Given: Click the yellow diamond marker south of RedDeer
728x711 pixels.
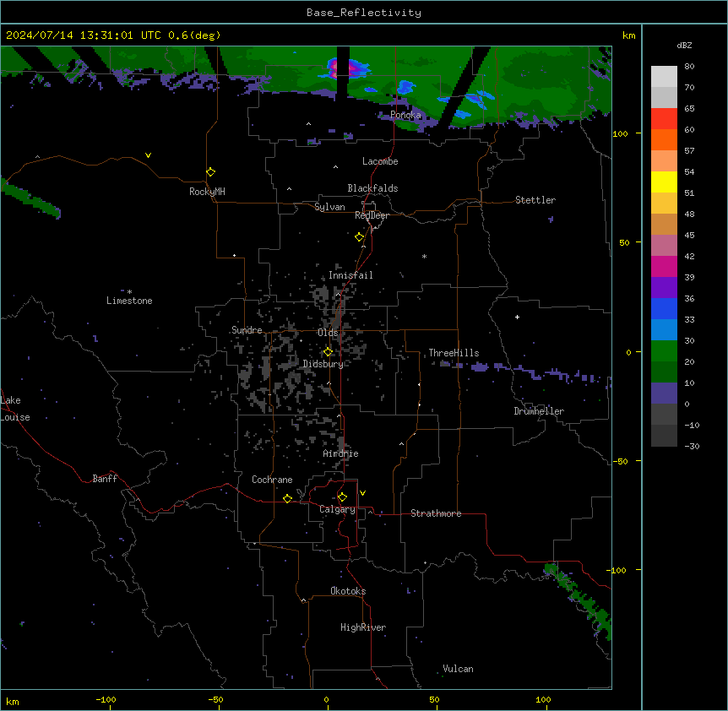Looking at the screenshot, I should coord(360,237).
